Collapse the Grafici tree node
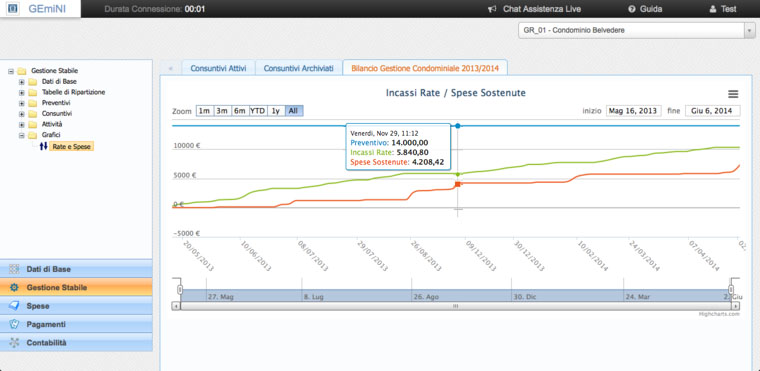The width and height of the screenshot is (760, 371). point(21,135)
